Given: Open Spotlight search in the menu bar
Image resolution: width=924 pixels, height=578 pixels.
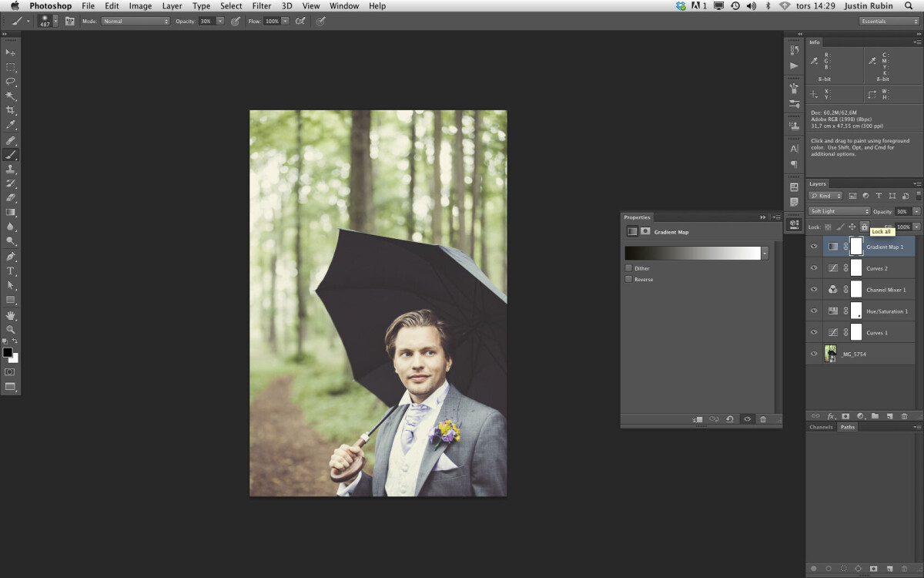Looking at the screenshot, I should point(909,6).
